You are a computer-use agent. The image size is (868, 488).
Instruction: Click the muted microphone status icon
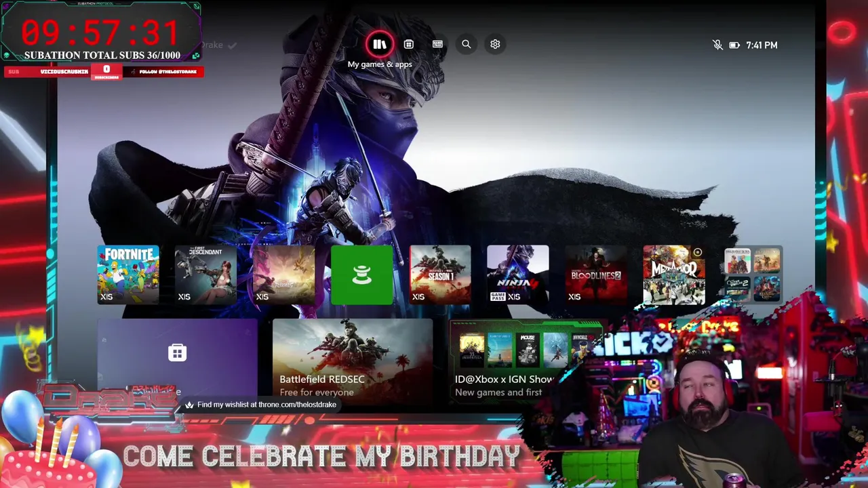pos(717,45)
